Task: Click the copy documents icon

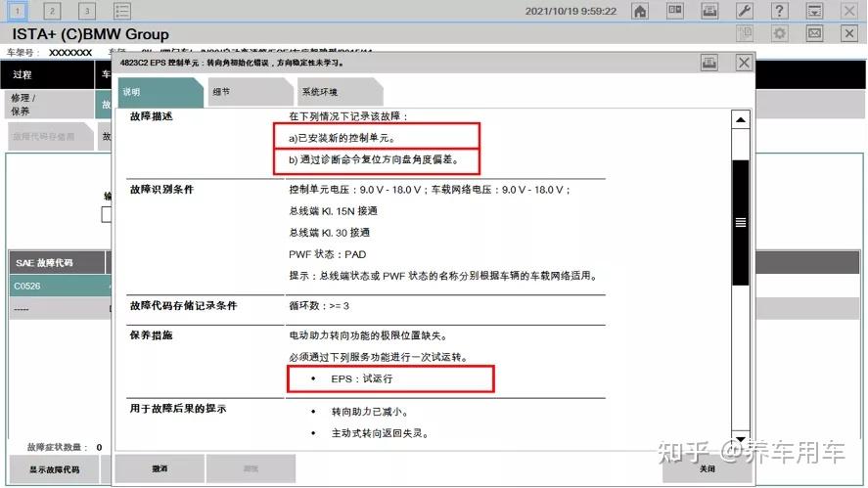Action: (x=745, y=34)
